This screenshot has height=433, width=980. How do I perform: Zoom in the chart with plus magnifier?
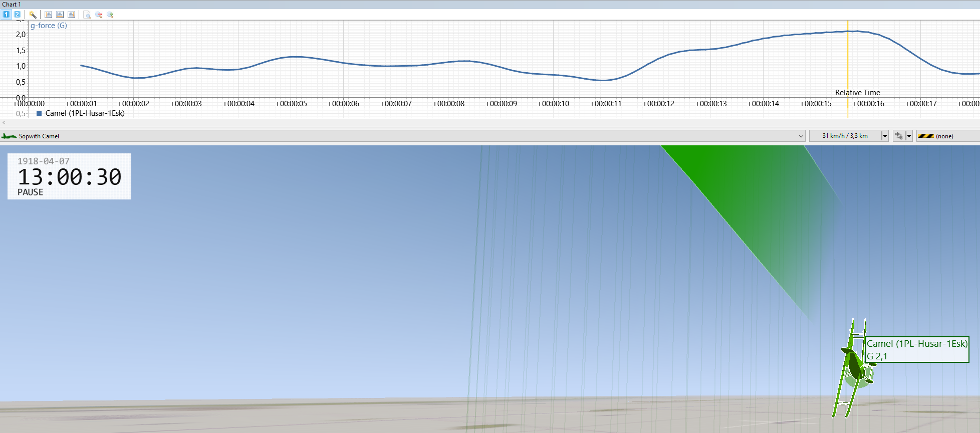[110, 15]
